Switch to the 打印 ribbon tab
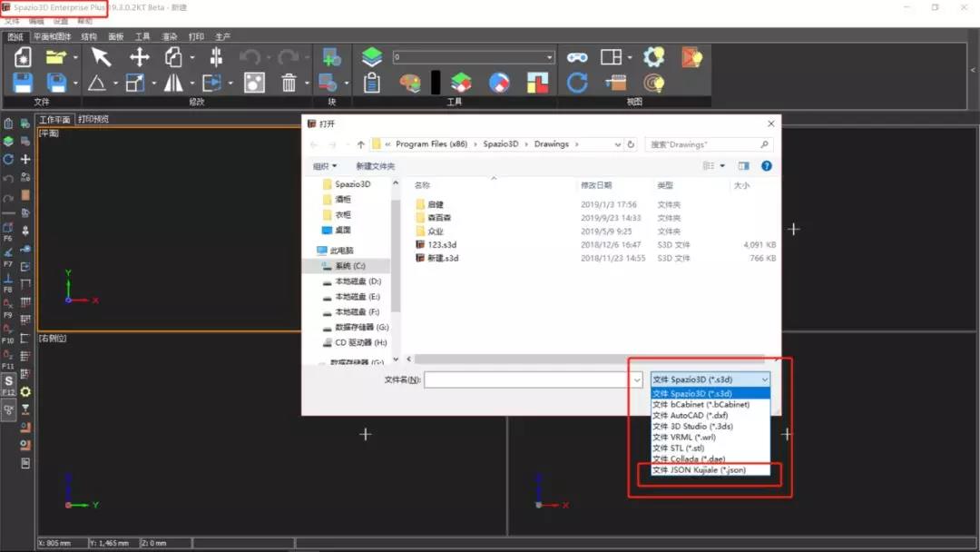This screenshot has height=552, width=980. coord(196,37)
